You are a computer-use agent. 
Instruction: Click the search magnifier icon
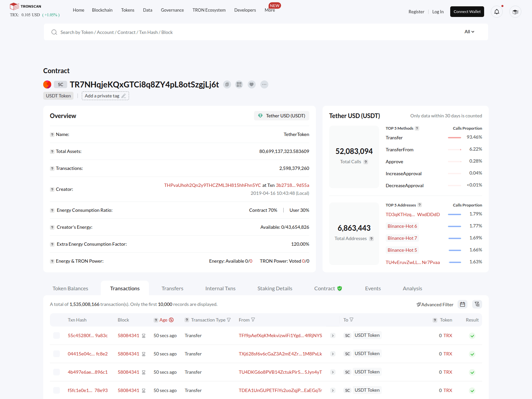click(54, 32)
